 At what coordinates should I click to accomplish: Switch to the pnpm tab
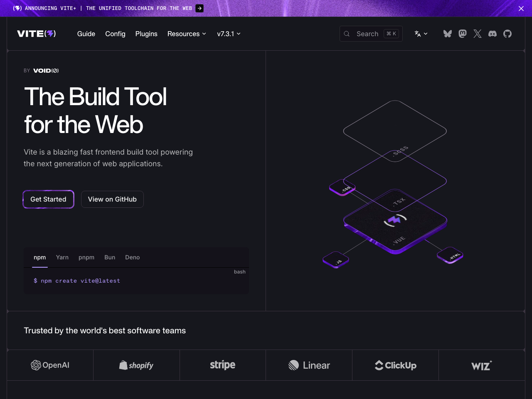pos(86,257)
